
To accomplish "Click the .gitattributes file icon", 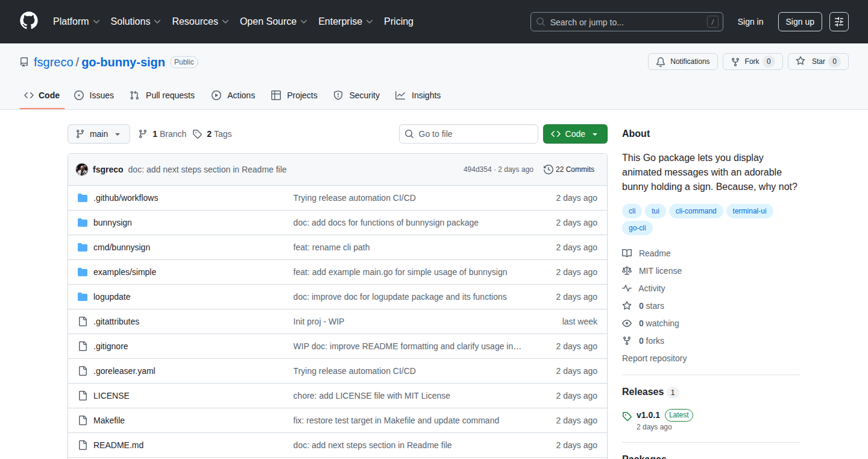I will 83,321.
